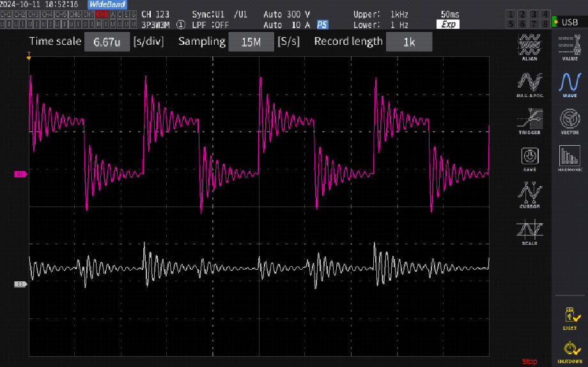The image size is (588, 367).
Task: Show the VALUE display screen
Action: (569, 47)
